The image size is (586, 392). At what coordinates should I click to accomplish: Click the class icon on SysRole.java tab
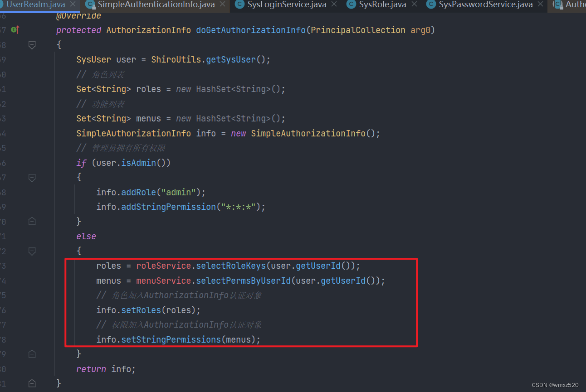[352, 5]
